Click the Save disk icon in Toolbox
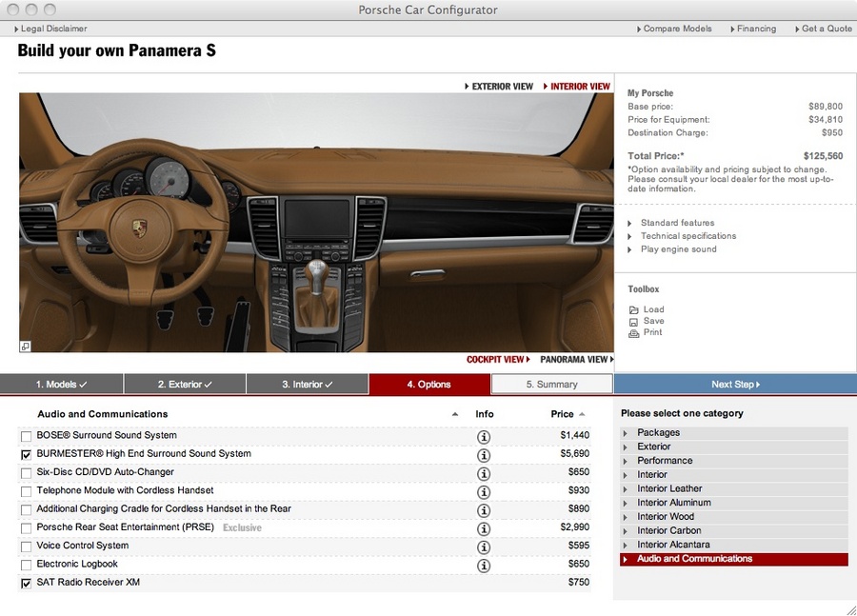The width and height of the screenshot is (857, 616). (633, 322)
